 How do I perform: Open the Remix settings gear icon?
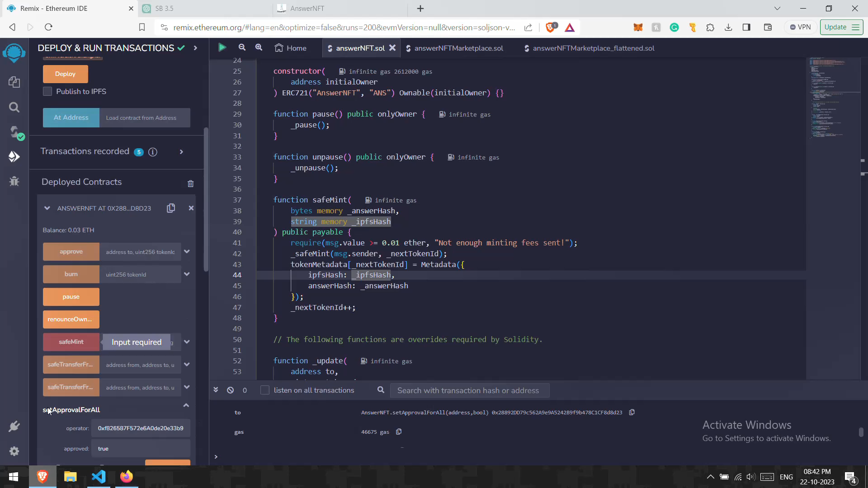tap(14, 451)
